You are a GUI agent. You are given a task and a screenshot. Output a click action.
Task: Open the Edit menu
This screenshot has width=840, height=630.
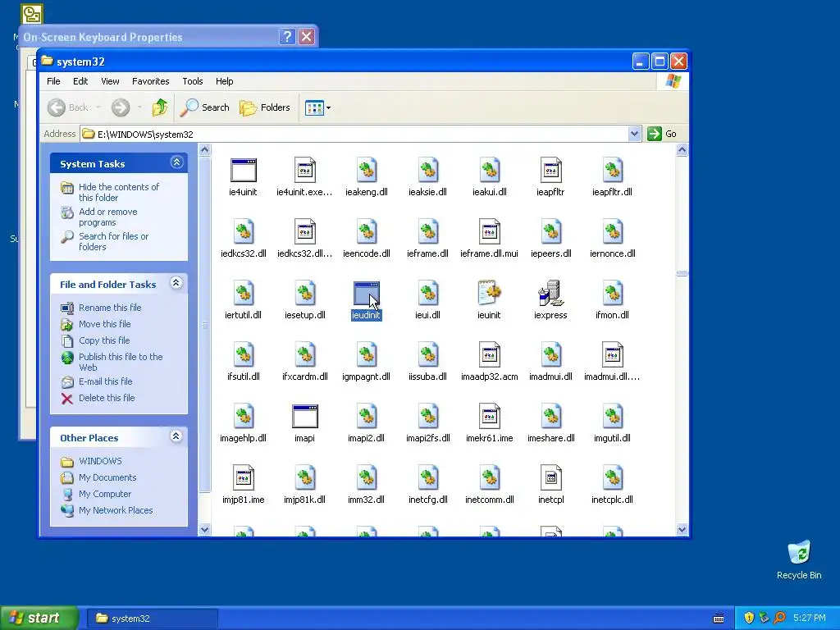click(x=80, y=81)
